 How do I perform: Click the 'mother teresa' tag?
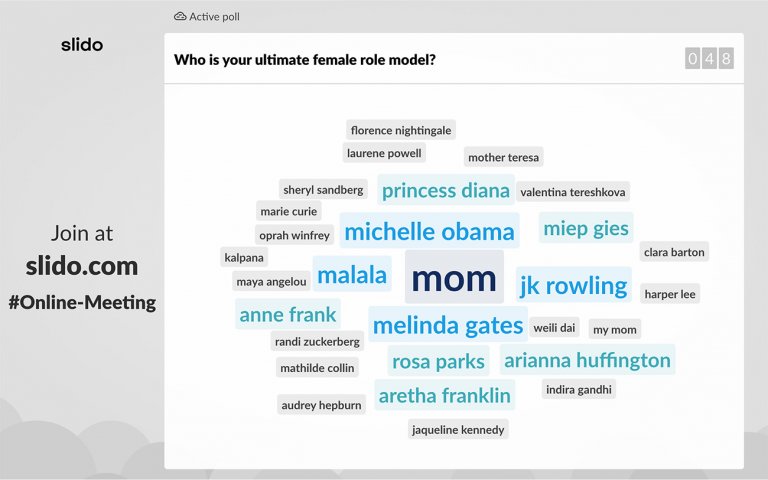coord(504,157)
